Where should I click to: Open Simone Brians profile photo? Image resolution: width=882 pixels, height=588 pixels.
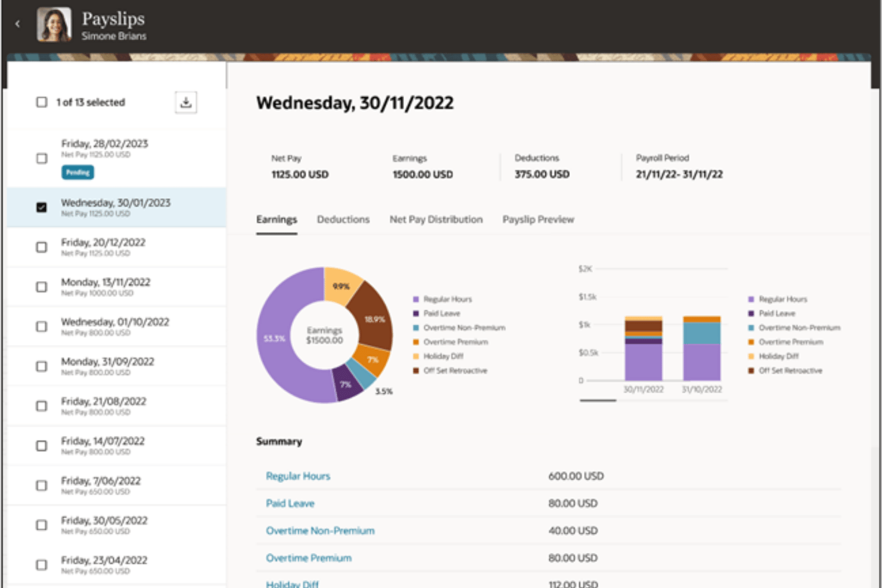point(54,24)
